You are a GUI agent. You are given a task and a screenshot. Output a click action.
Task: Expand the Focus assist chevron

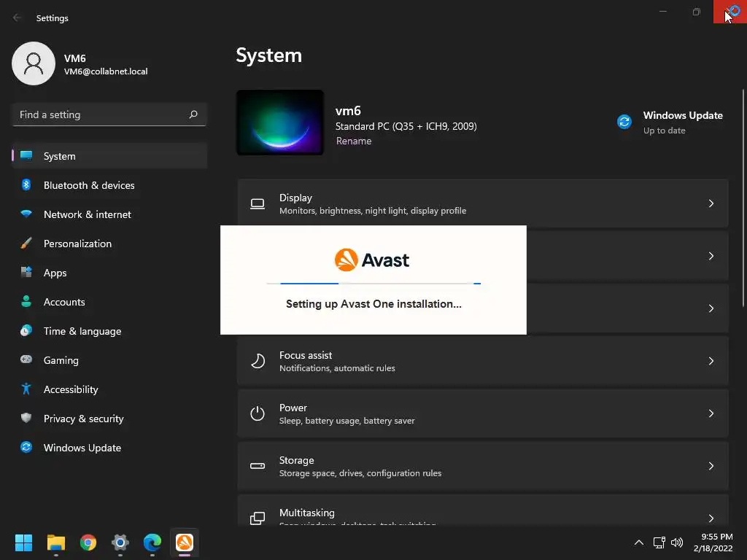pyautogui.click(x=711, y=361)
